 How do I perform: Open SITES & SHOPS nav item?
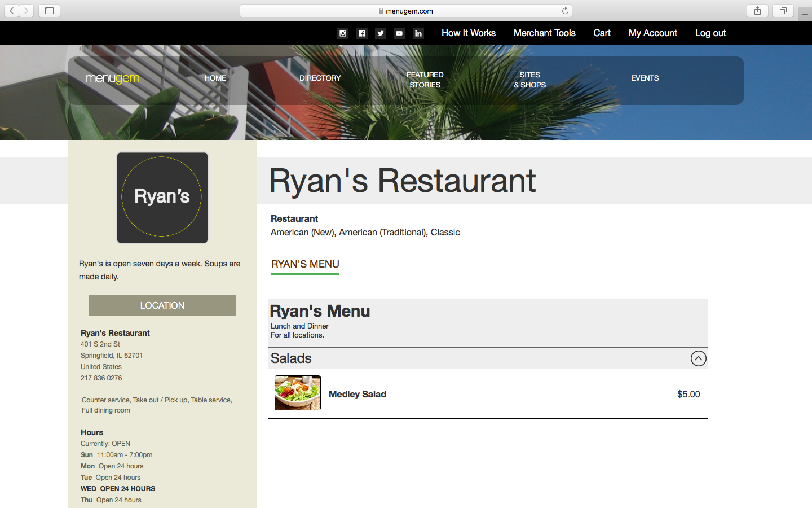530,80
